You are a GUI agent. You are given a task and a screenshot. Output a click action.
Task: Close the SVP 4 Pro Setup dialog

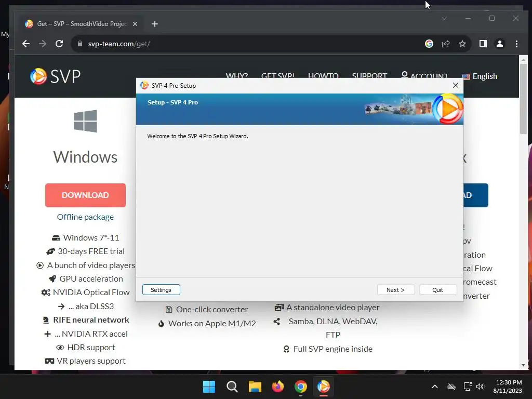[x=455, y=85]
